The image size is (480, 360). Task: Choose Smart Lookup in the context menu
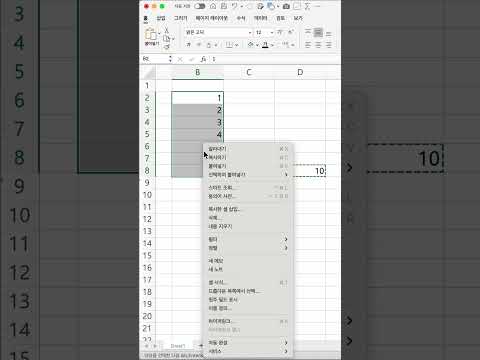click(248, 188)
